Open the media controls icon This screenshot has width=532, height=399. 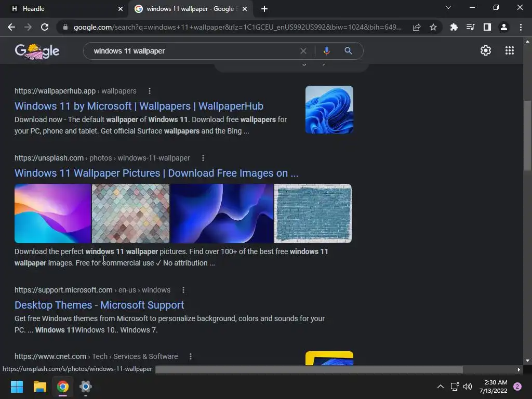tap(470, 27)
